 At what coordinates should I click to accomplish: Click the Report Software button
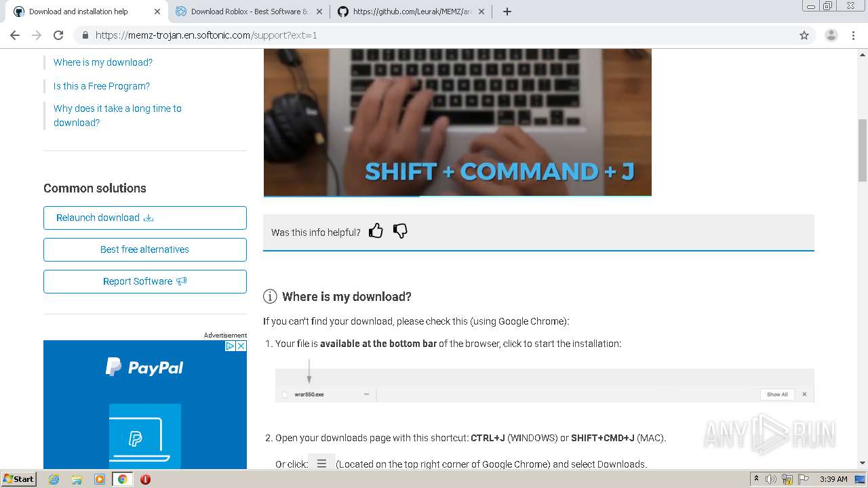point(145,281)
